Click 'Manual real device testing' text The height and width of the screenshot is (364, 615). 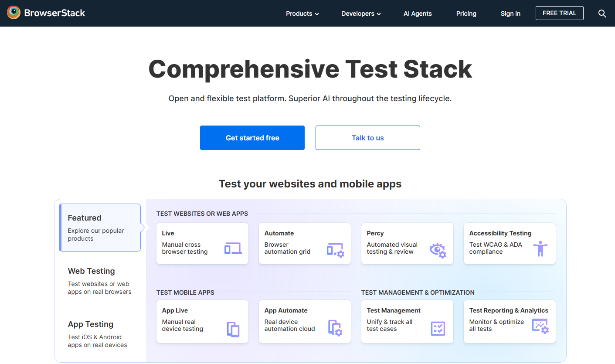click(x=182, y=325)
